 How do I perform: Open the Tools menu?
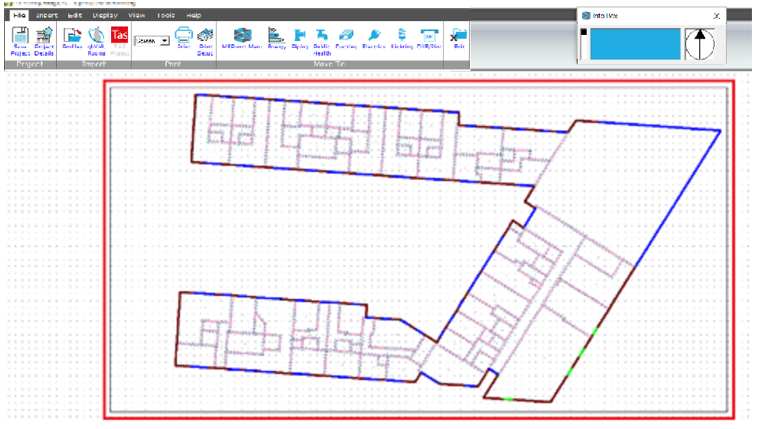[x=166, y=15]
